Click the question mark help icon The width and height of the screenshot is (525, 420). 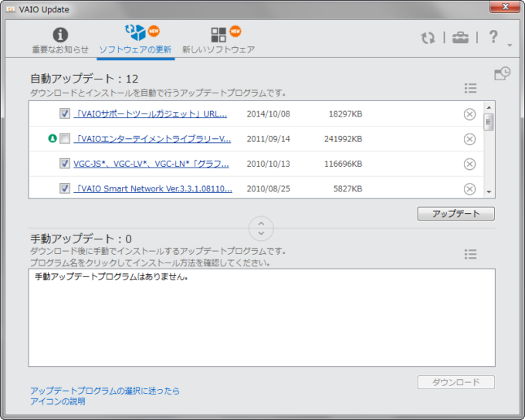[x=493, y=37]
